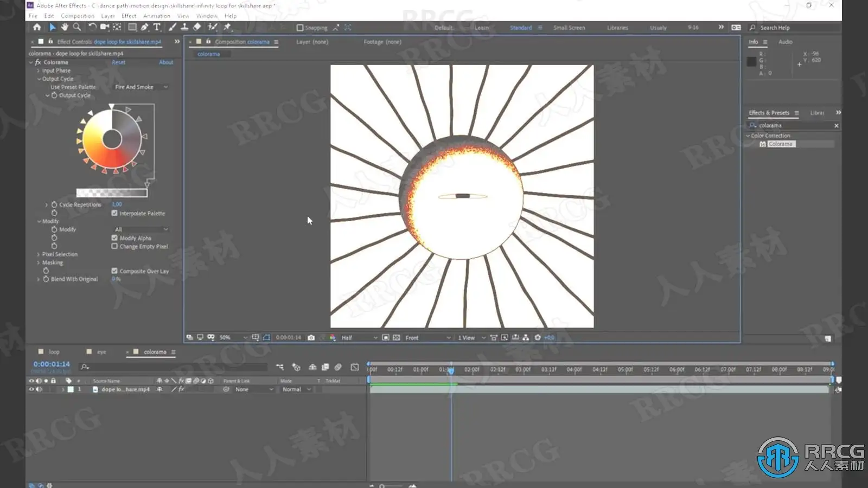Expand the Masking group
Viewport: 868px width, 488px height.
pyautogui.click(x=38, y=262)
